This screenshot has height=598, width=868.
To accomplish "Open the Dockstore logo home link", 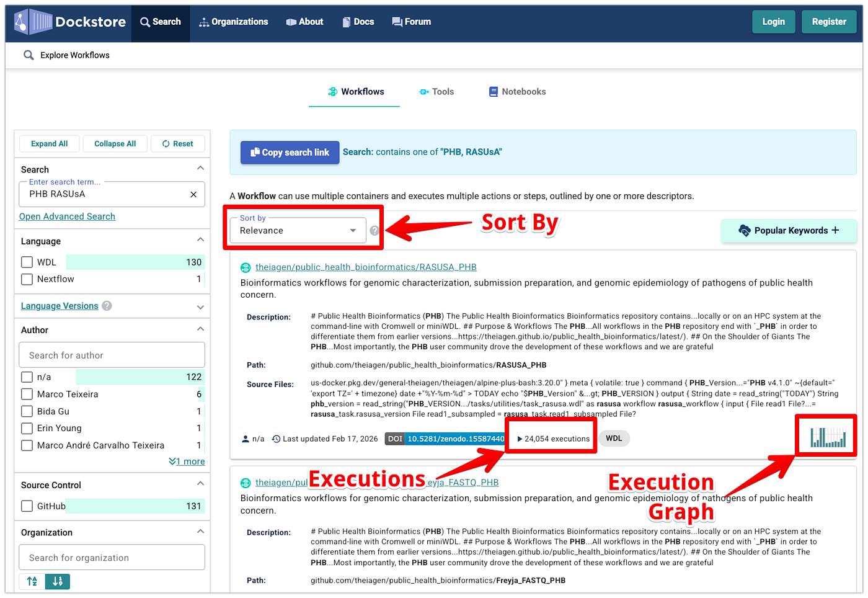I will (x=70, y=22).
